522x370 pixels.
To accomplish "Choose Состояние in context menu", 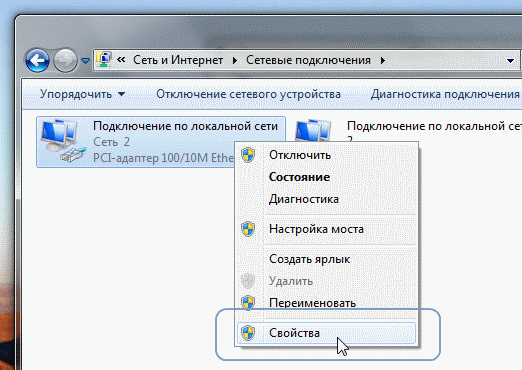I will [x=326, y=177].
